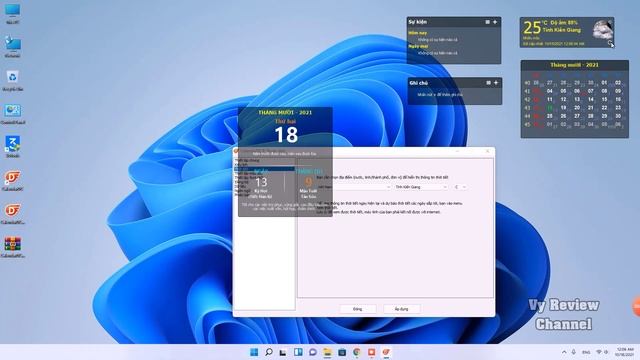Switch the ENG input language indicator
Image resolution: width=640 pixels, height=360 pixels.
pyautogui.click(x=586, y=352)
